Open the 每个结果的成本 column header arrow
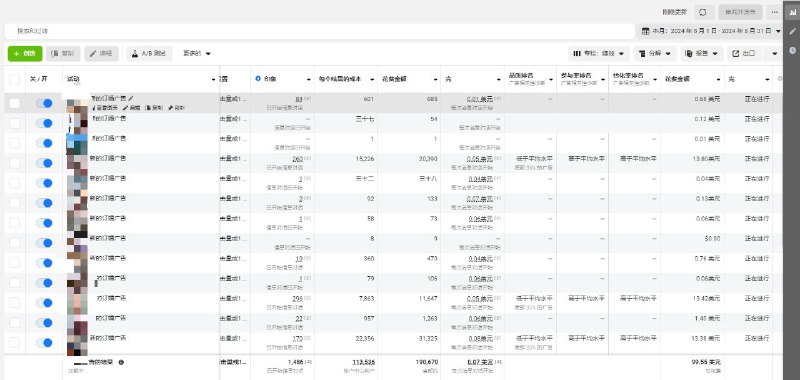Image resolution: width=800 pixels, height=380 pixels. pyautogui.click(x=372, y=80)
